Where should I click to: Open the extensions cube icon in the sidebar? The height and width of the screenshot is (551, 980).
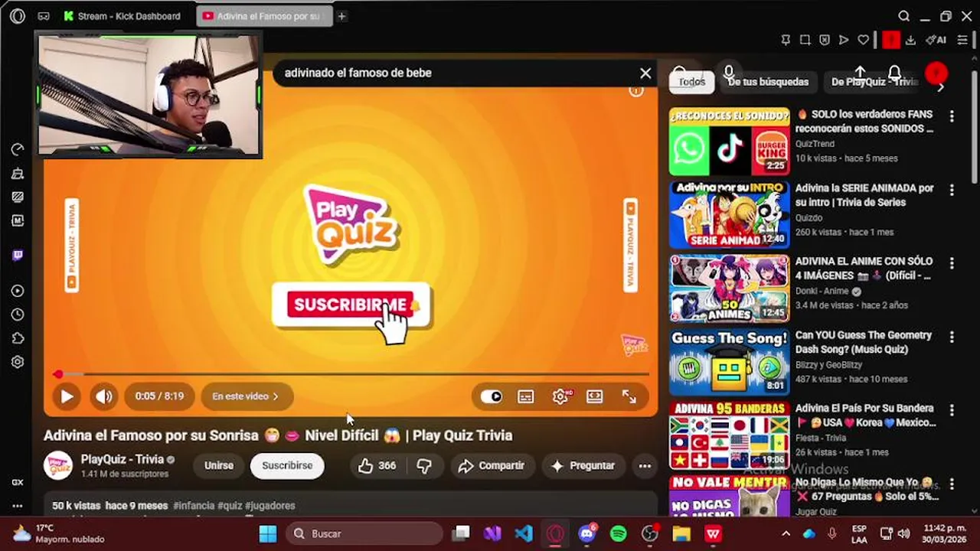coord(18,338)
